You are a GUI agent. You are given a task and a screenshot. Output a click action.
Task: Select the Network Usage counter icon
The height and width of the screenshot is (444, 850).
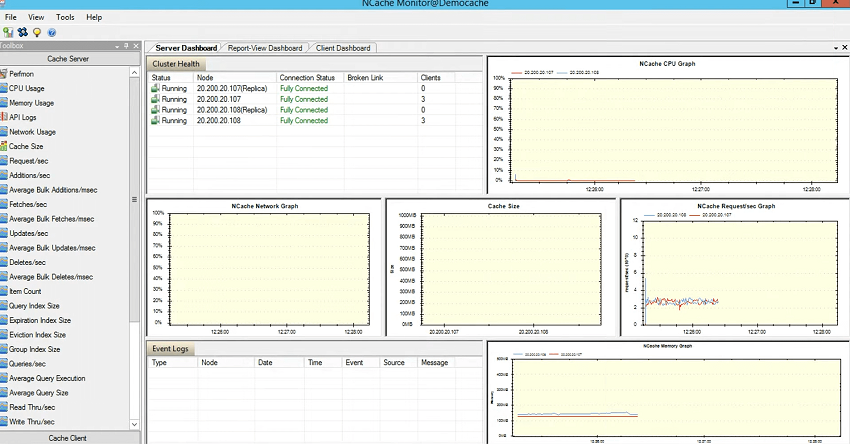click(x=3, y=132)
